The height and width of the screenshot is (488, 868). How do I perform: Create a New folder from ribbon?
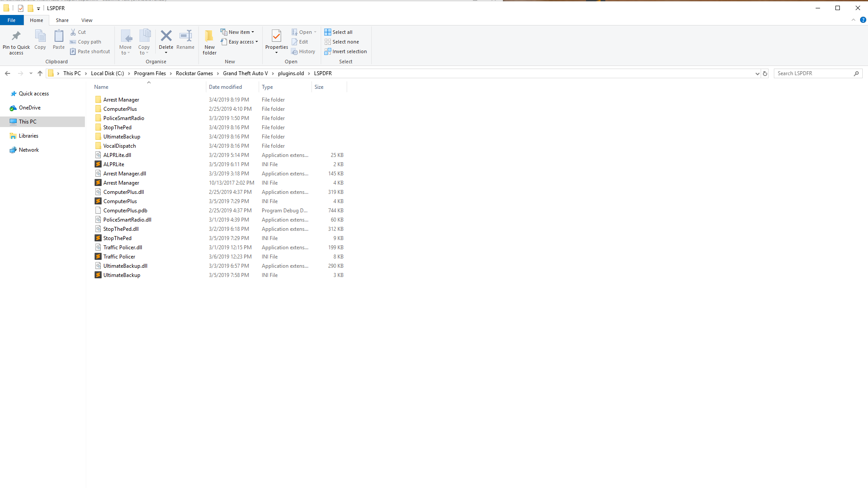tap(209, 42)
